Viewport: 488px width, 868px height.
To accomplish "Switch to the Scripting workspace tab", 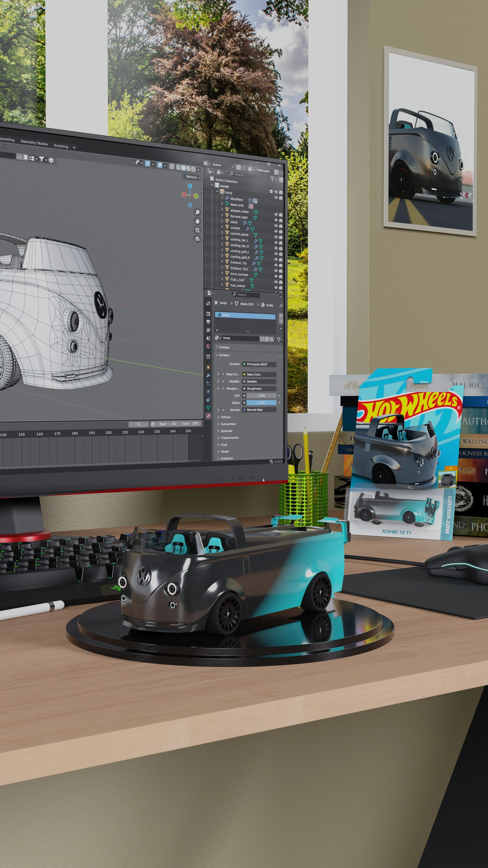I will [x=62, y=146].
